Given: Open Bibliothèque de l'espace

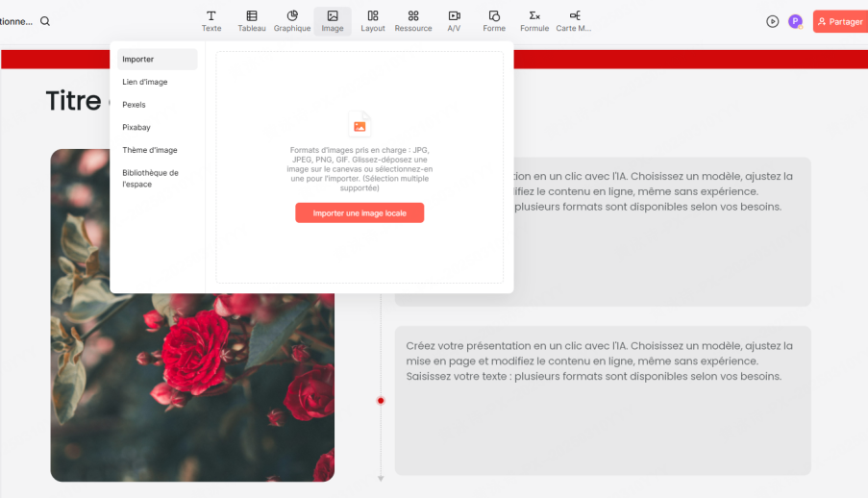Looking at the screenshot, I should pyautogui.click(x=150, y=178).
